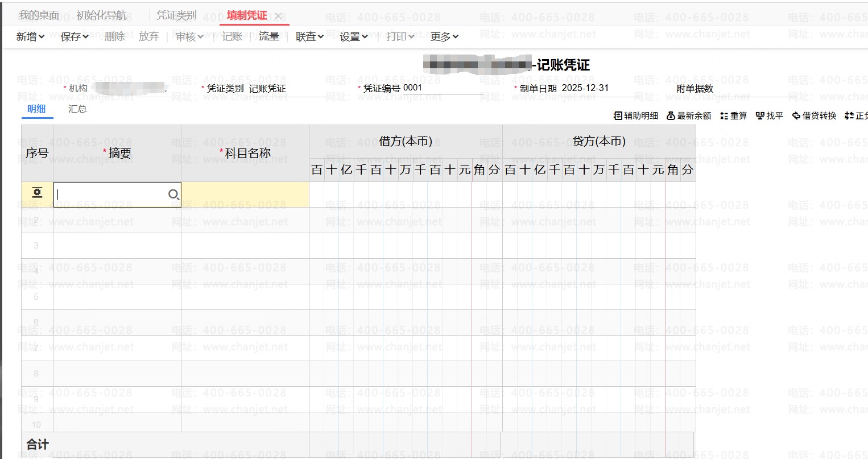This screenshot has width=868, height=459.
Task: Click the 科目名称 column header
Action: (x=245, y=154)
